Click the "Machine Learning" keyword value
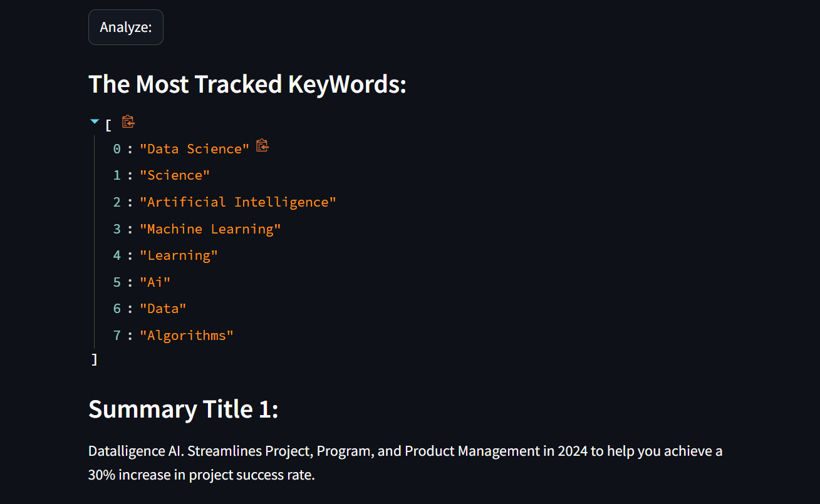Screen dimensions: 820x504 coord(210,229)
